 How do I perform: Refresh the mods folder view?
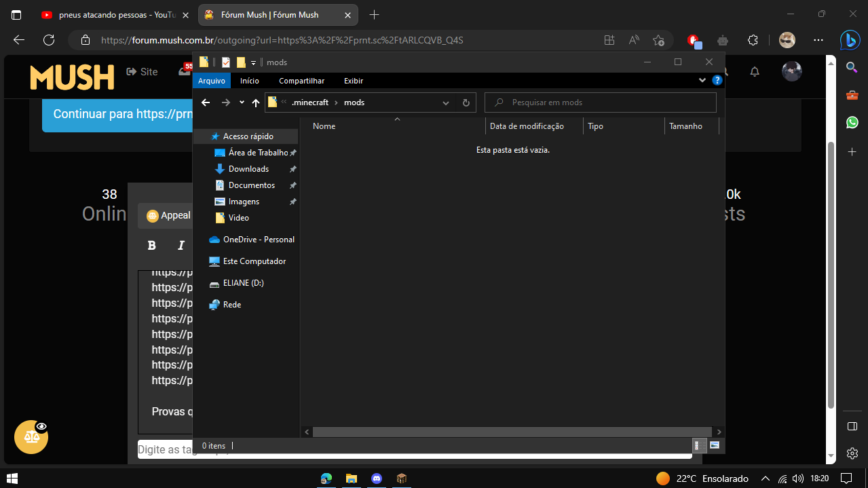(x=466, y=102)
